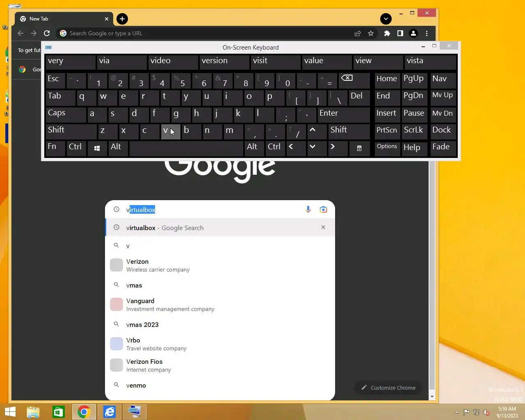Tap the context menu key on keyboard

tap(359, 148)
